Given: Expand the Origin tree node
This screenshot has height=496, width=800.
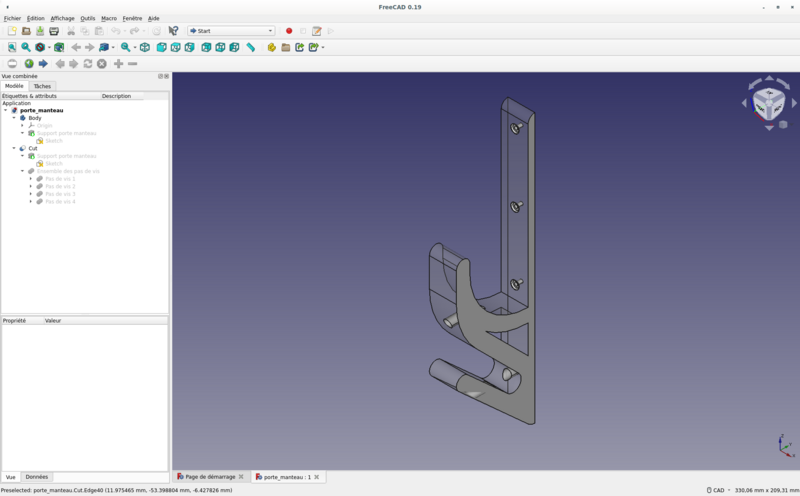Looking at the screenshot, I should (22, 126).
